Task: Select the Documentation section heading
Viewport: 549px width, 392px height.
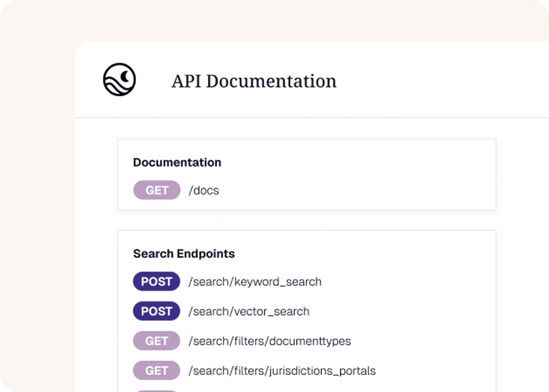Action: (x=177, y=162)
